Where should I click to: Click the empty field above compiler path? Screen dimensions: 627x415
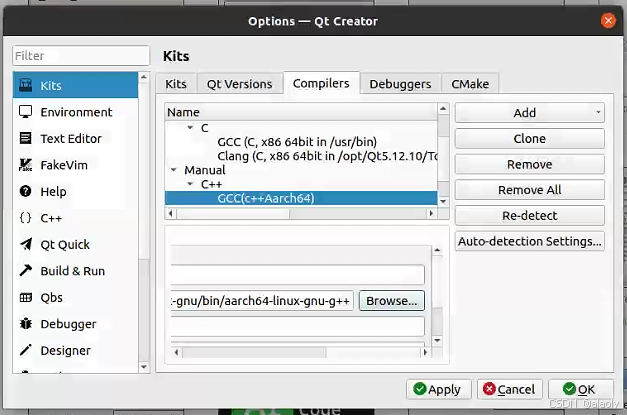coord(298,274)
